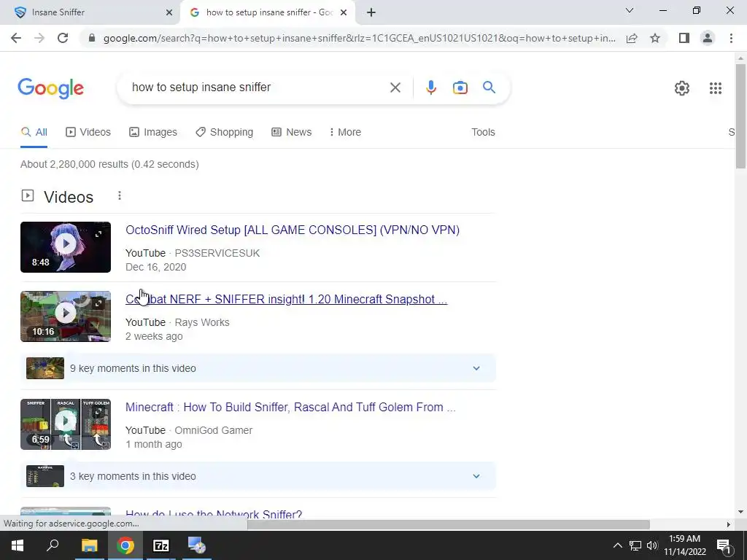The image size is (747, 560).
Task: Search by image with camera icon
Action: click(x=460, y=87)
